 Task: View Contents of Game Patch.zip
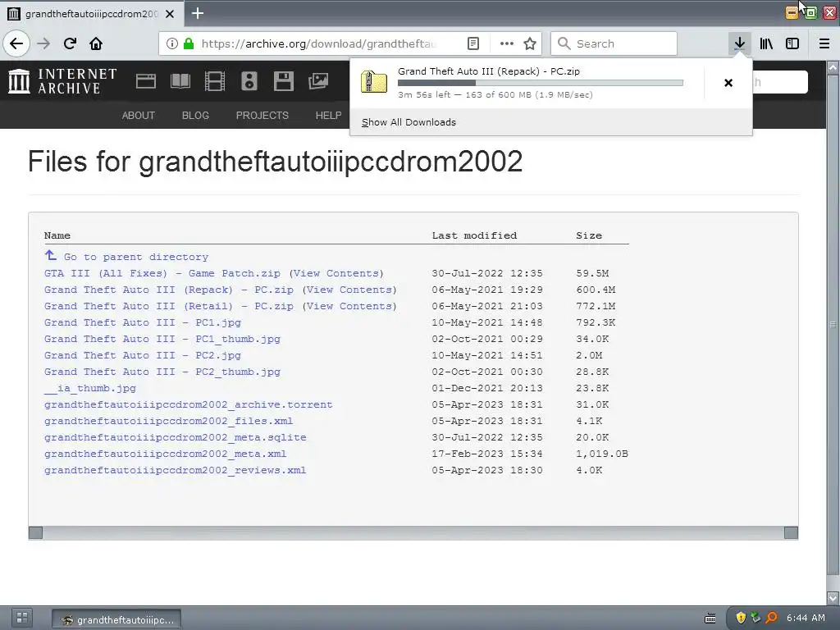tap(336, 273)
